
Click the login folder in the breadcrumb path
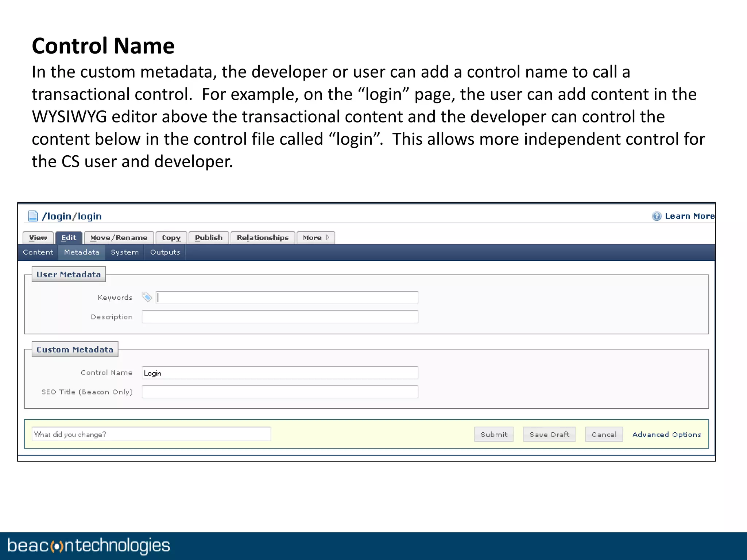coord(57,216)
